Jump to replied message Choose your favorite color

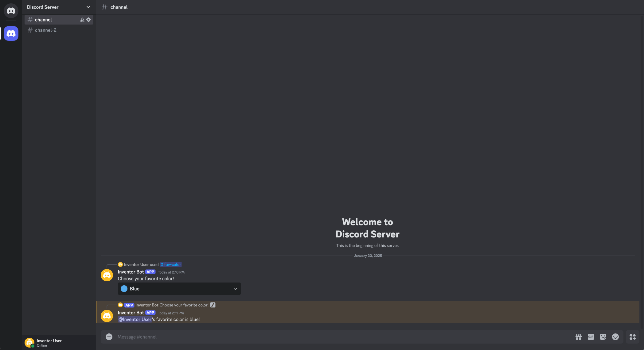(x=184, y=305)
